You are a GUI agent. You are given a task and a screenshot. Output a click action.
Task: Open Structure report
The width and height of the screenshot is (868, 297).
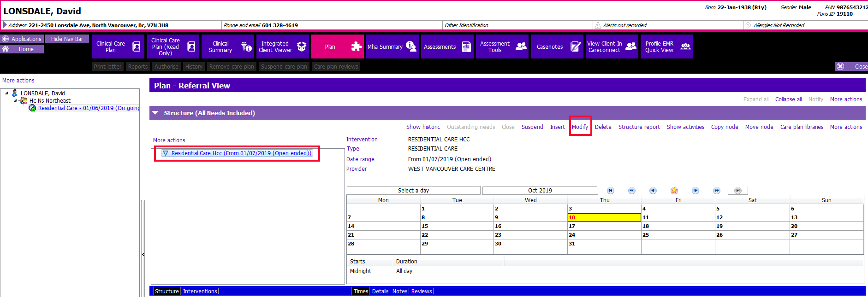[x=639, y=127]
